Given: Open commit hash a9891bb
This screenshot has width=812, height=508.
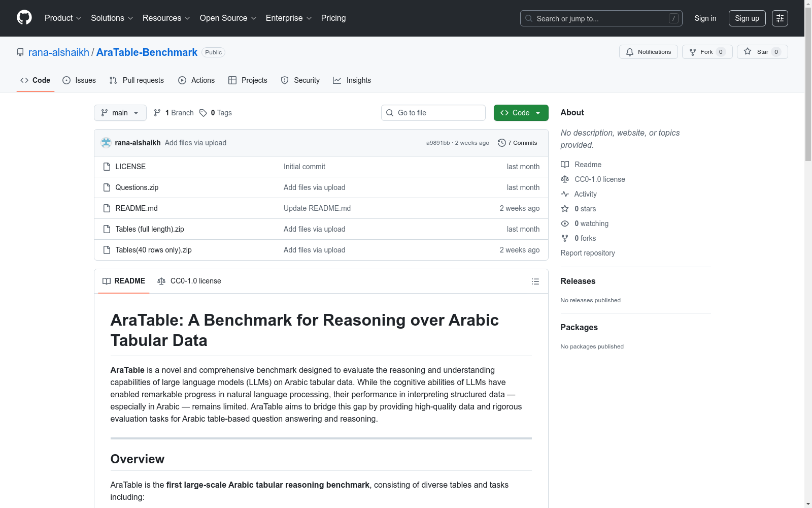Looking at the screenshot, I should pyautogui.click(x=438, y=143).
